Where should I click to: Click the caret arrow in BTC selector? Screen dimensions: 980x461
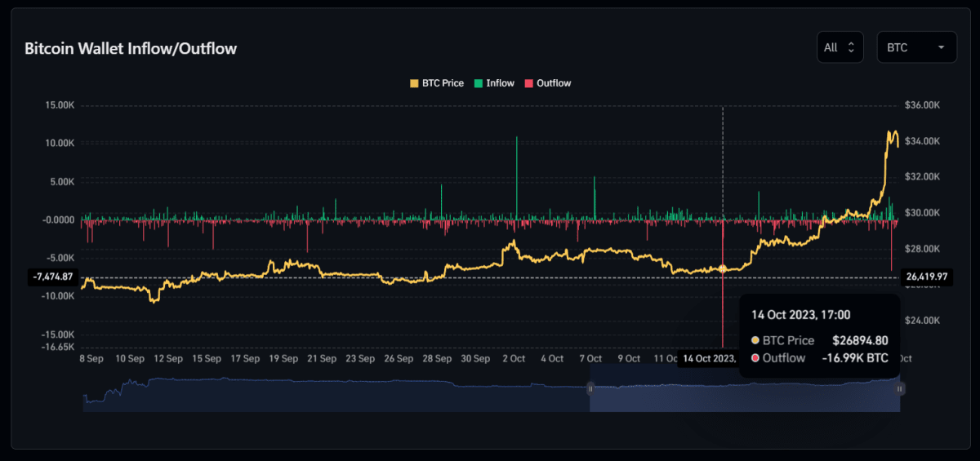942,47
